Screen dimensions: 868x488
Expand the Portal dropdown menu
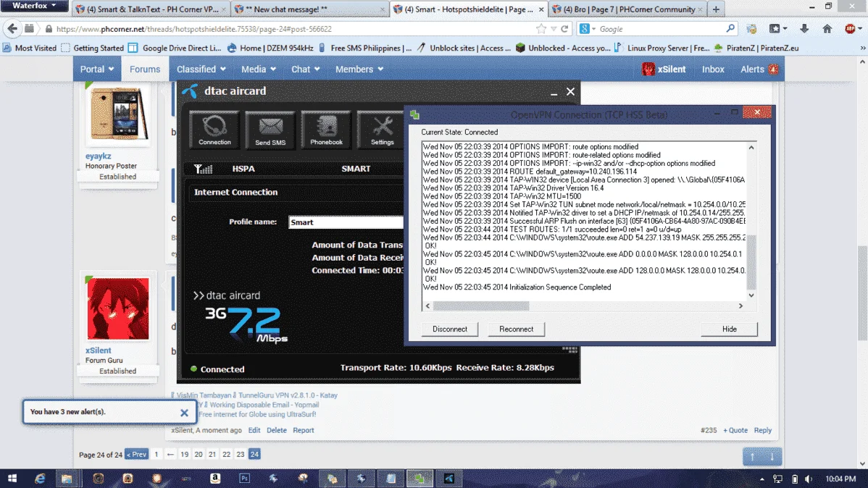tap(97, 70)
